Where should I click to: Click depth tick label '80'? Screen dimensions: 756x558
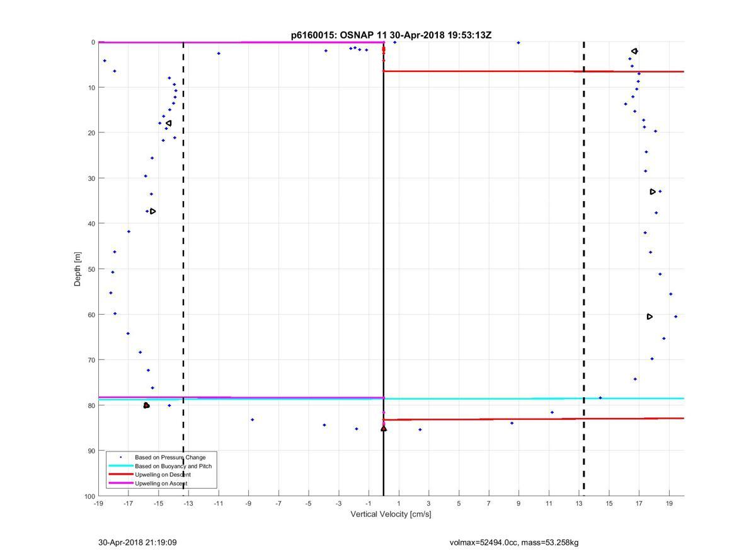click(x=91, y=405)
